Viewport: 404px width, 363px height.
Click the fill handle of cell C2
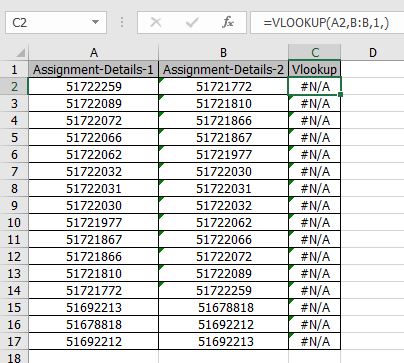click(x=340, y=95)
